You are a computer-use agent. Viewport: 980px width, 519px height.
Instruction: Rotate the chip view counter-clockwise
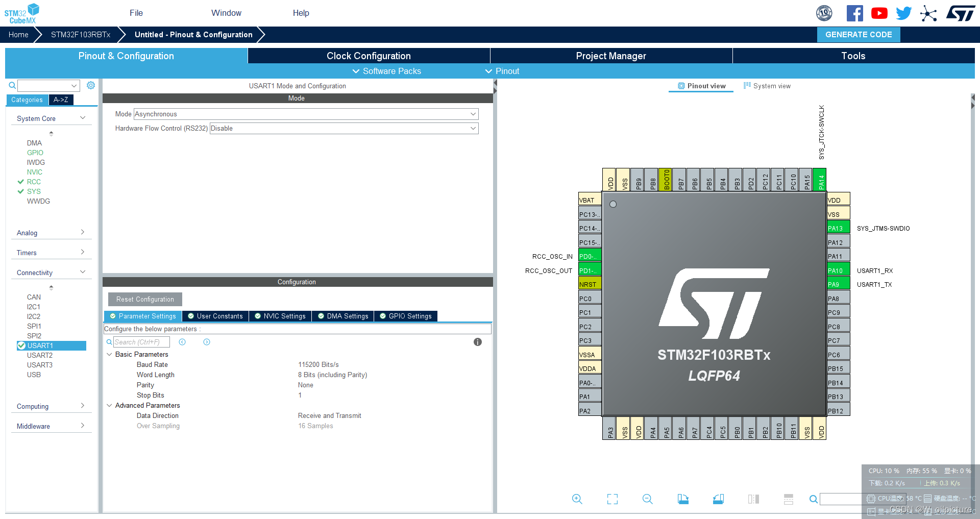(x=718, y=499)
